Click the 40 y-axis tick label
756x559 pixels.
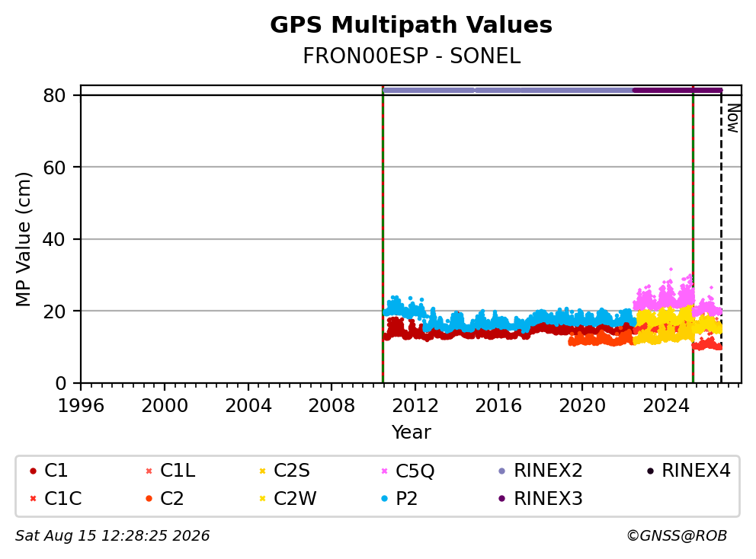54,239
